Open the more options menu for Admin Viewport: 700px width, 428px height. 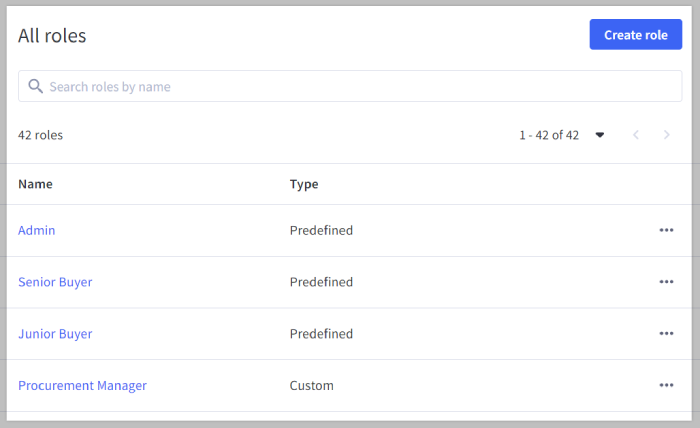(666, 230)
